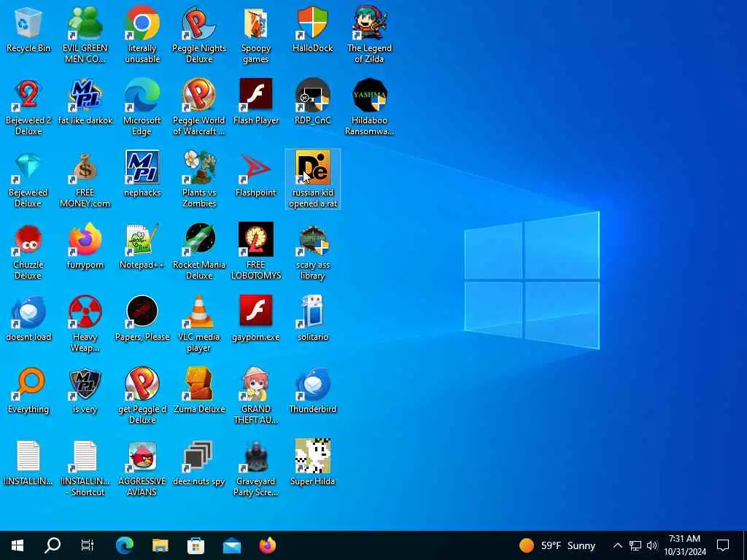Open the 7:31 AM clock calendar
This screenshot has height=560, width=747.
point(685,545)
